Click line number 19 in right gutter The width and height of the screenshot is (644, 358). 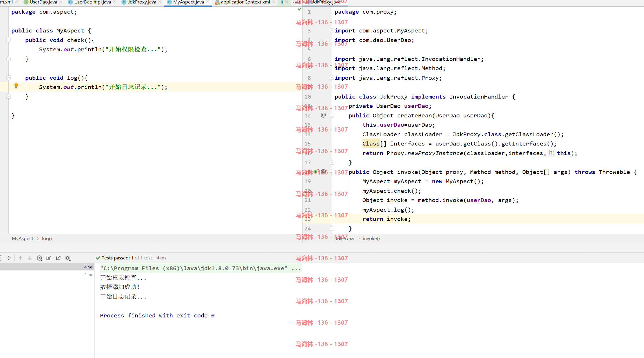coord(307,181)
